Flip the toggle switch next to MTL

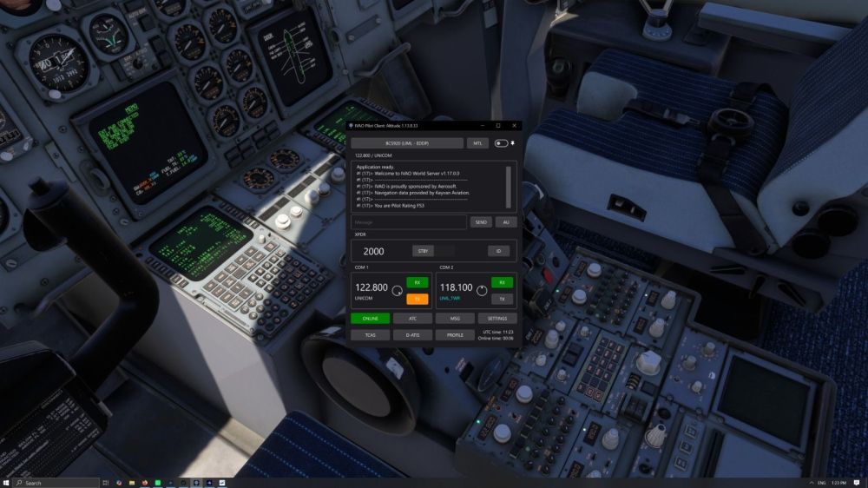[501, 143]
